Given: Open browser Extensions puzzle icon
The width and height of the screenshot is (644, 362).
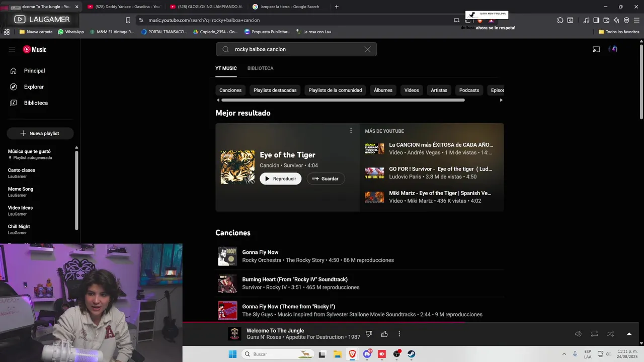Looking at the screenshot, I should tap(560, 20).
